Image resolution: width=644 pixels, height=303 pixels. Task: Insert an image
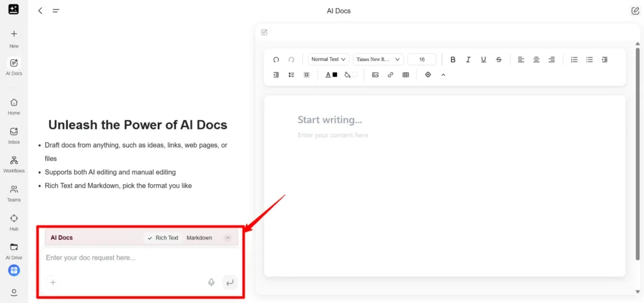click(x=375, y=75)
